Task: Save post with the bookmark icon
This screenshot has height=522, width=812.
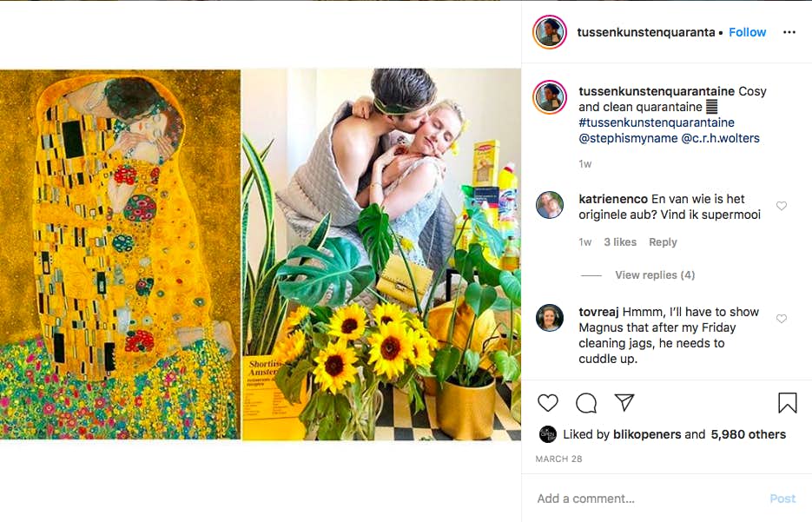Action: [x=787, y=403]
